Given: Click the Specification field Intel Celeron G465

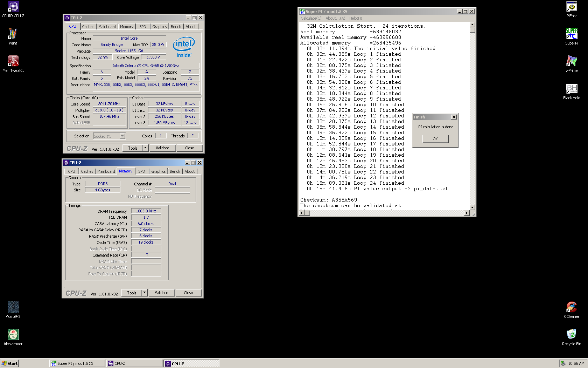Looking at the screenshot, I should point(146,66).
